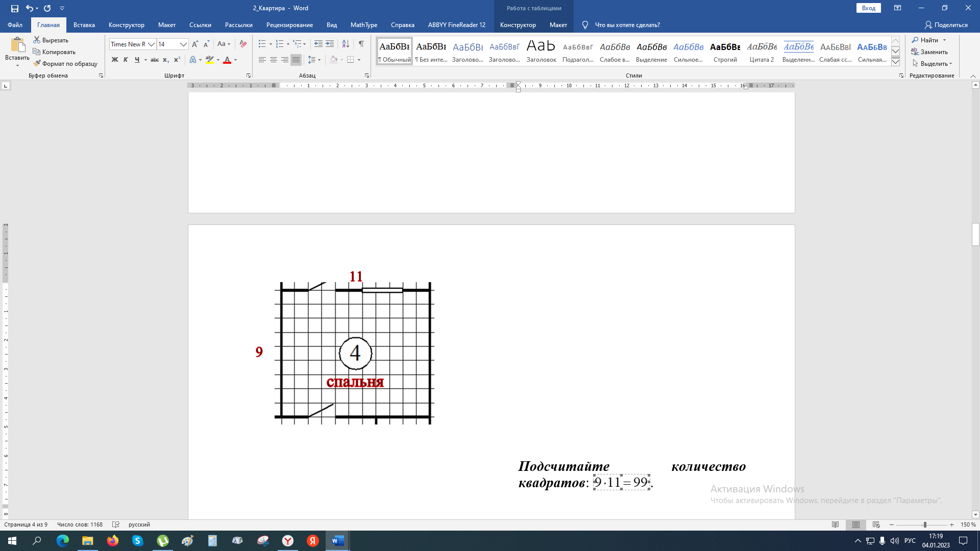Apply multilevel list
This screenshot has height=551, width=980.
click(297, 44)
